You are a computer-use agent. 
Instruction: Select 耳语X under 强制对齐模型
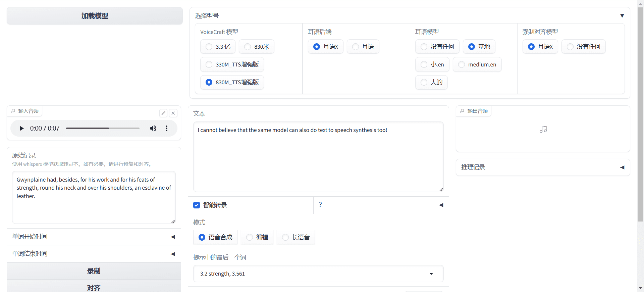(540, 47)
